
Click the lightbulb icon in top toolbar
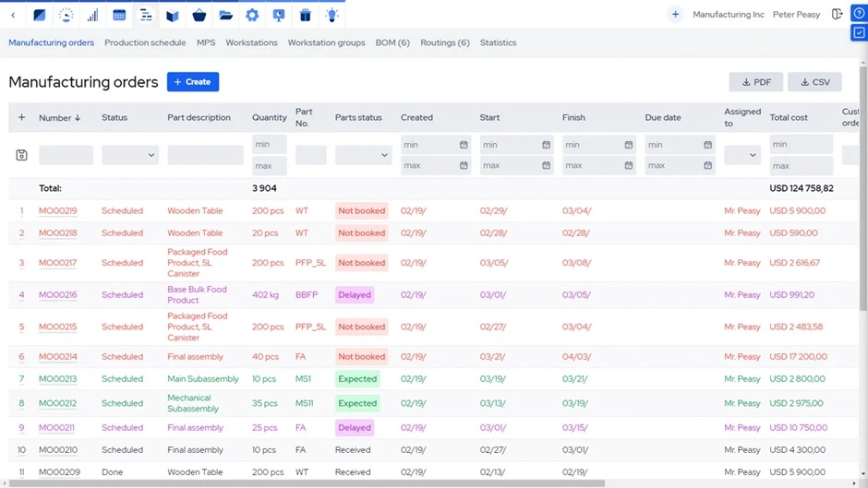(332, 15)
